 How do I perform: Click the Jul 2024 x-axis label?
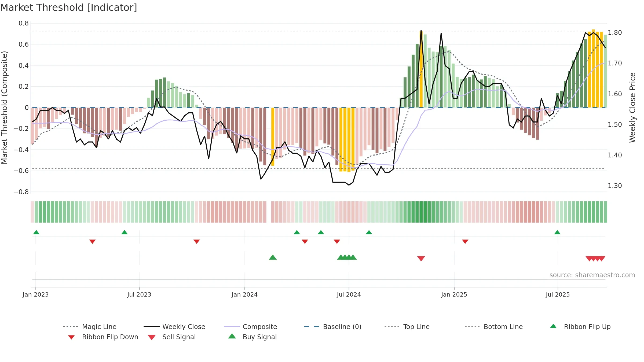349,294
